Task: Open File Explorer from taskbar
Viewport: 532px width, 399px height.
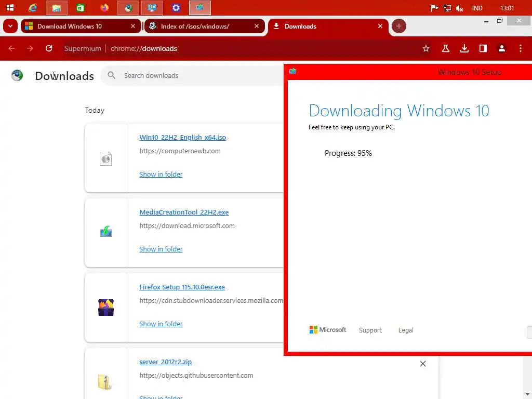Action: coord(56,8)
